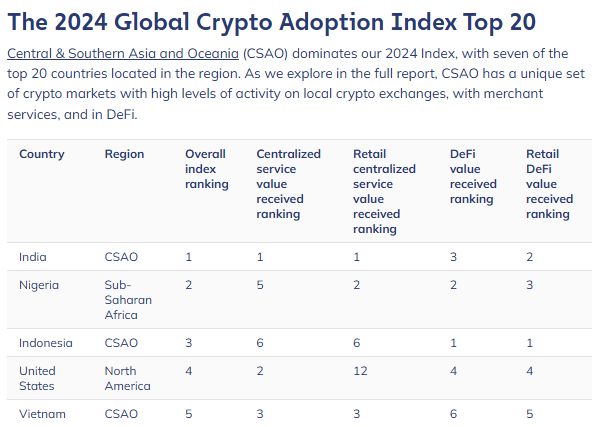Select the United States country cell
The image size is (612, 427).
tap(37, 378)
